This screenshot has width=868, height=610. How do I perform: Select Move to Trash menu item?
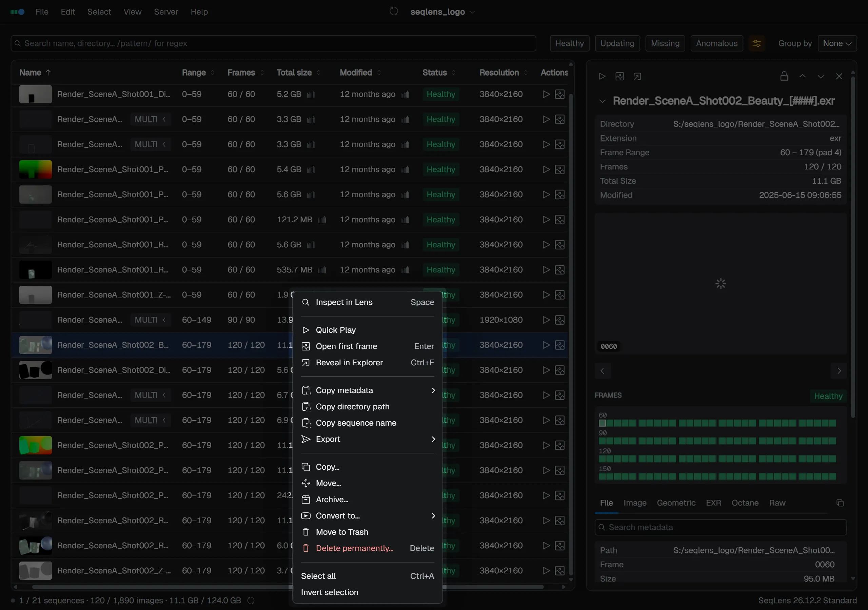pos(368,532)
